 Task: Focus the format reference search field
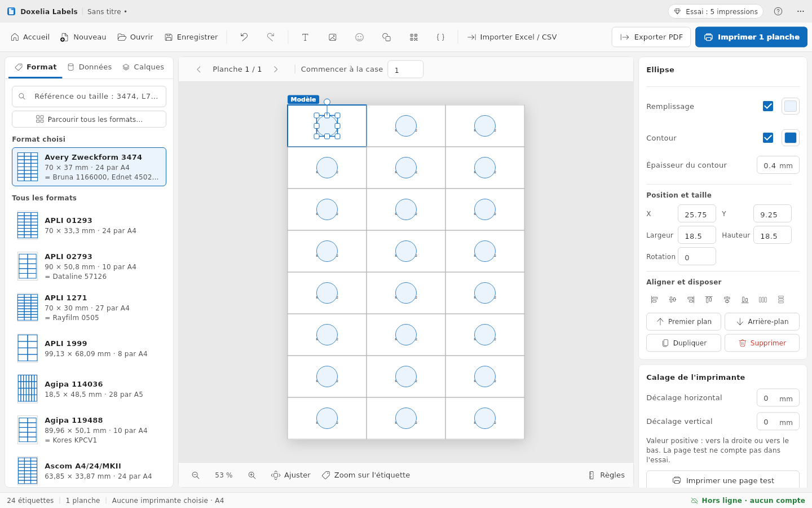89,97
